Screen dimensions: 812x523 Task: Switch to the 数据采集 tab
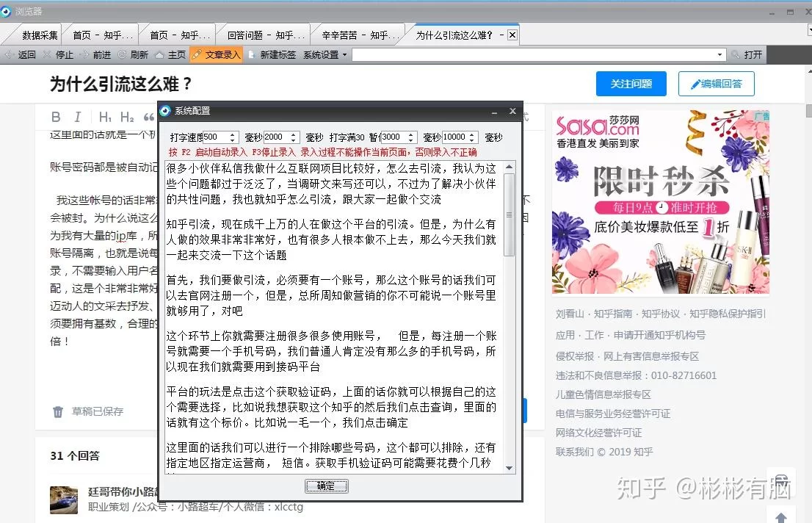tap(39, 35)
